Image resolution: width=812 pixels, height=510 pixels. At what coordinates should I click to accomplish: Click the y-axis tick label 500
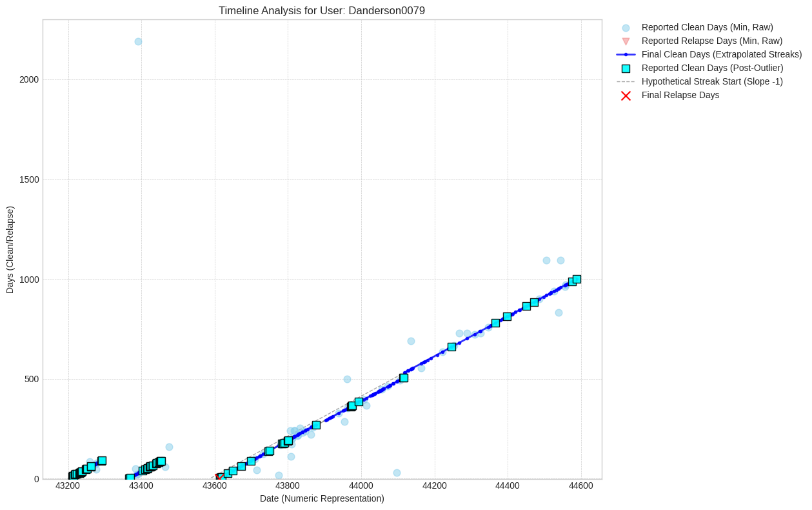coord(32,379)
